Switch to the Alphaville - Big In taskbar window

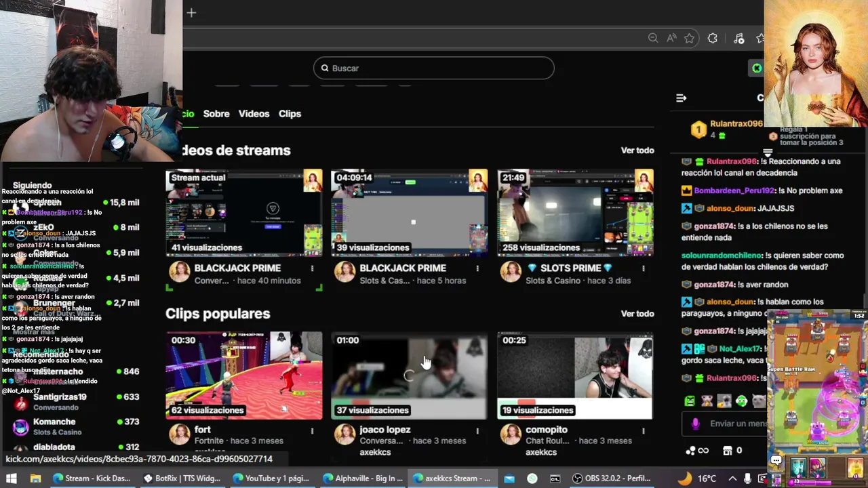point(363,479)
